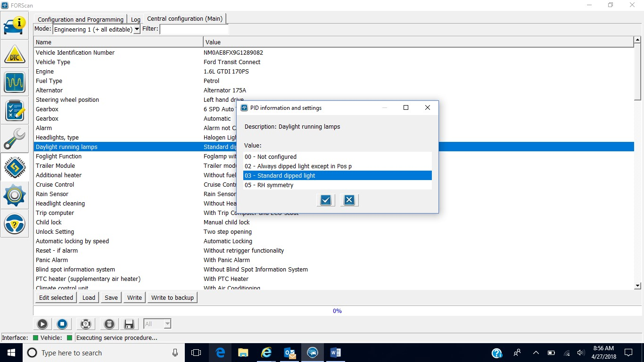This screenshot has width=644, height=362.
Task: Open the settings gear sidebar icon
Action: [15, 196]
